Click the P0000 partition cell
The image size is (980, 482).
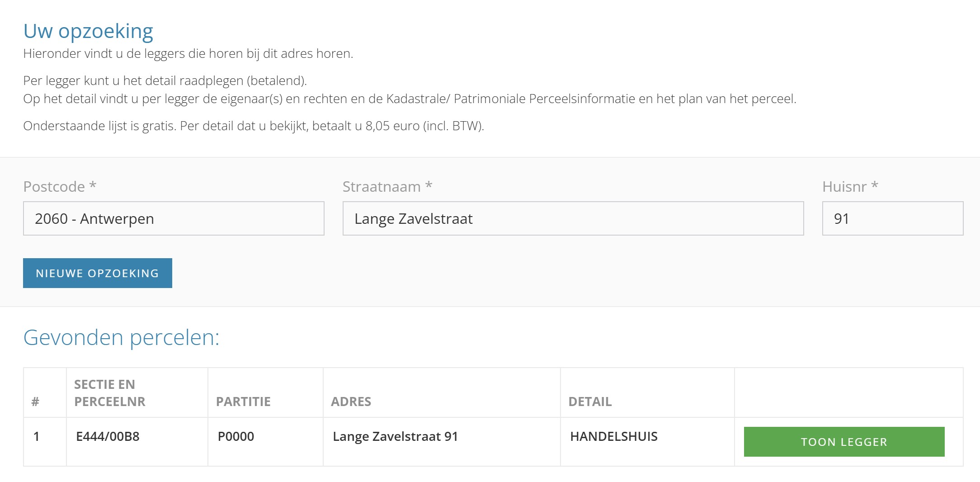[236, 436]
